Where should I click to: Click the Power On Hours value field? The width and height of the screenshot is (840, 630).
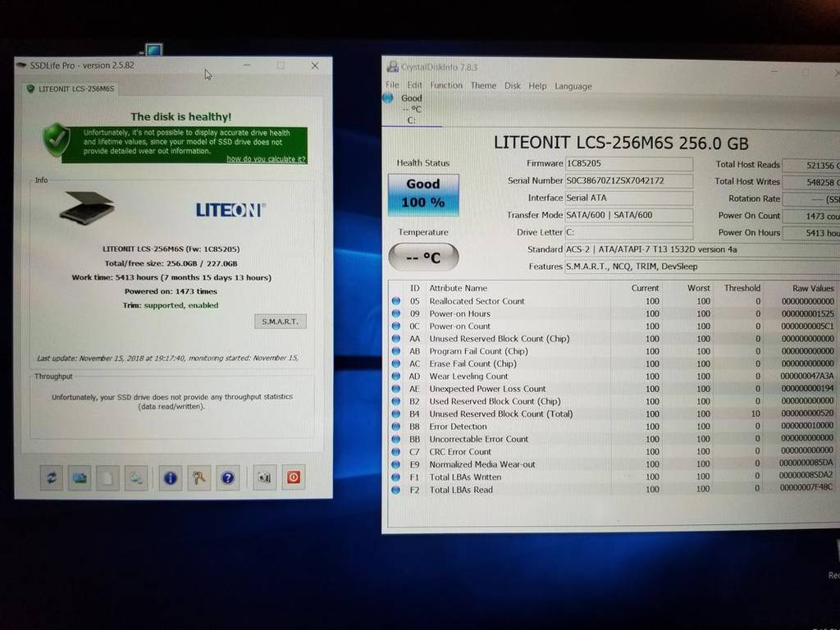pyautogui.click(x=811, y=233)
